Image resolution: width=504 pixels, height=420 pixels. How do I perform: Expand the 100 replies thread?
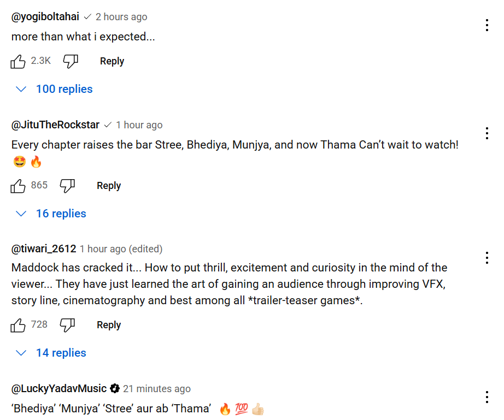54,89
